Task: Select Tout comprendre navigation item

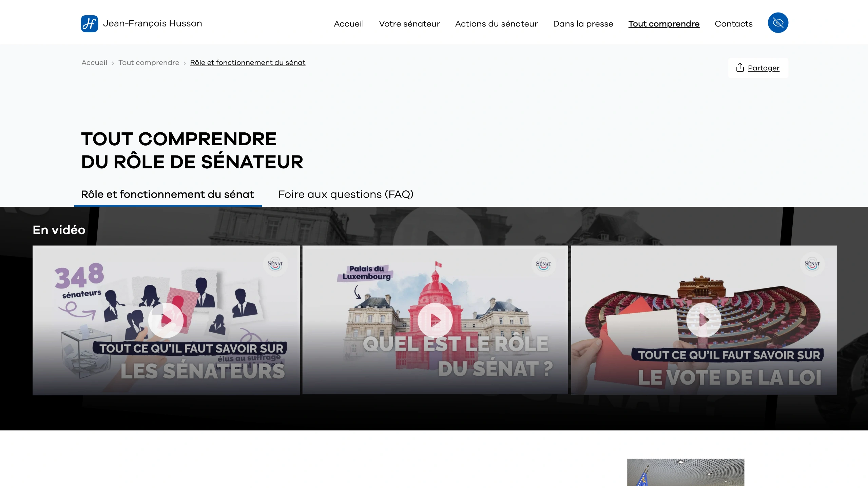Action: coord(664,24)
